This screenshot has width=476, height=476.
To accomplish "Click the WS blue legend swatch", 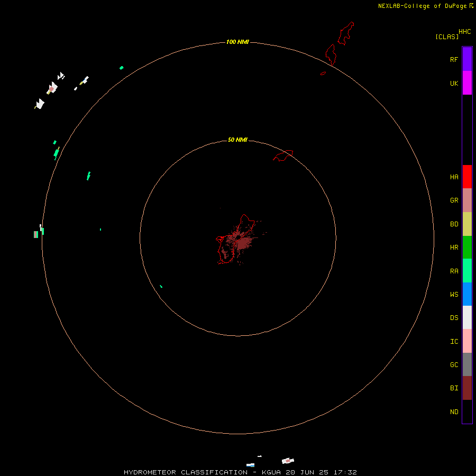I will pyautogui.click(x=467, y=294).
